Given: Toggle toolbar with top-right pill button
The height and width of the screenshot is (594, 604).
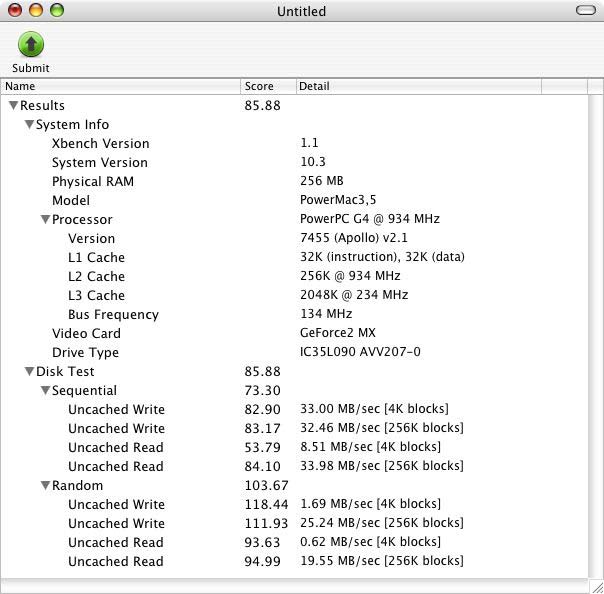Looking at the screenshot, I should 586,11.
